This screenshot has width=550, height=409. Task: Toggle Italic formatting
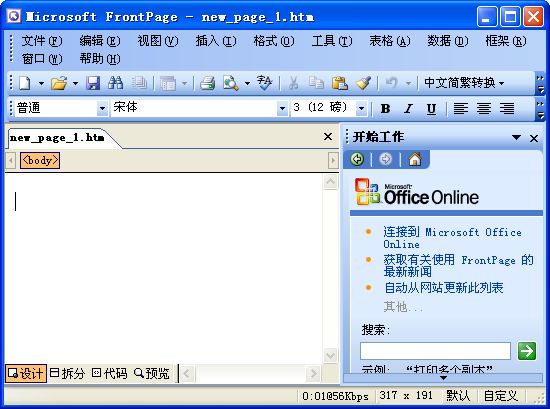tap(408, 108)
